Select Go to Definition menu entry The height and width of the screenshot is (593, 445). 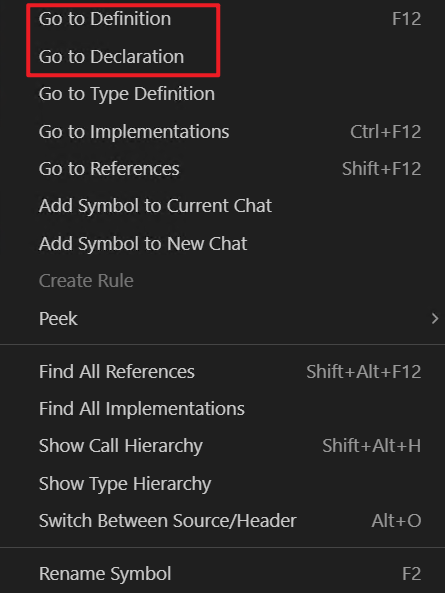point(222,19)
